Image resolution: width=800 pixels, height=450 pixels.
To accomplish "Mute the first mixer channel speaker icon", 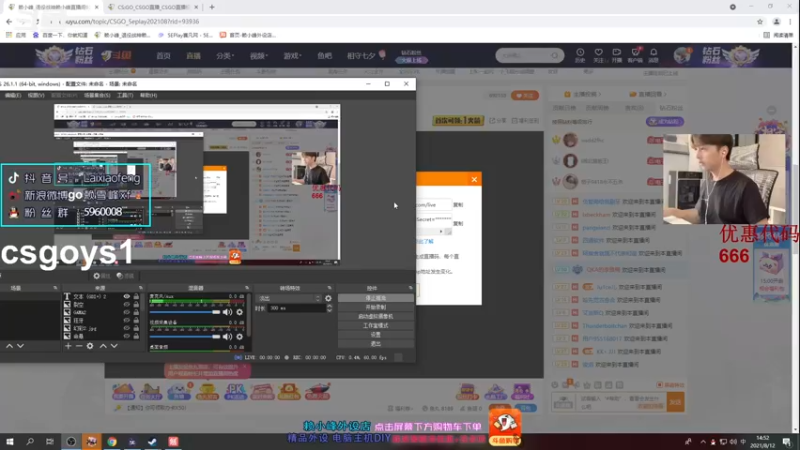I will click(228, 312).
